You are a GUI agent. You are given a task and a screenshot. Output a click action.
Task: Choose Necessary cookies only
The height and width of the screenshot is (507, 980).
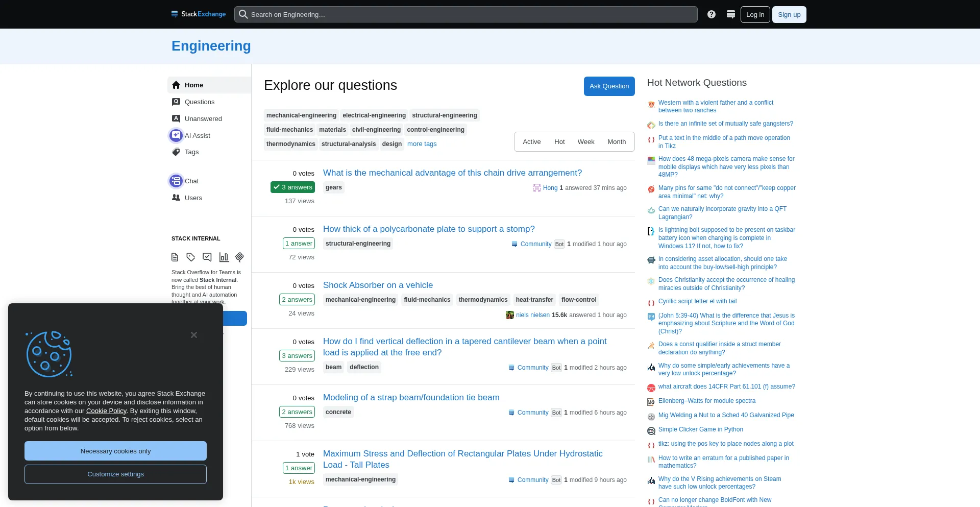115,451
